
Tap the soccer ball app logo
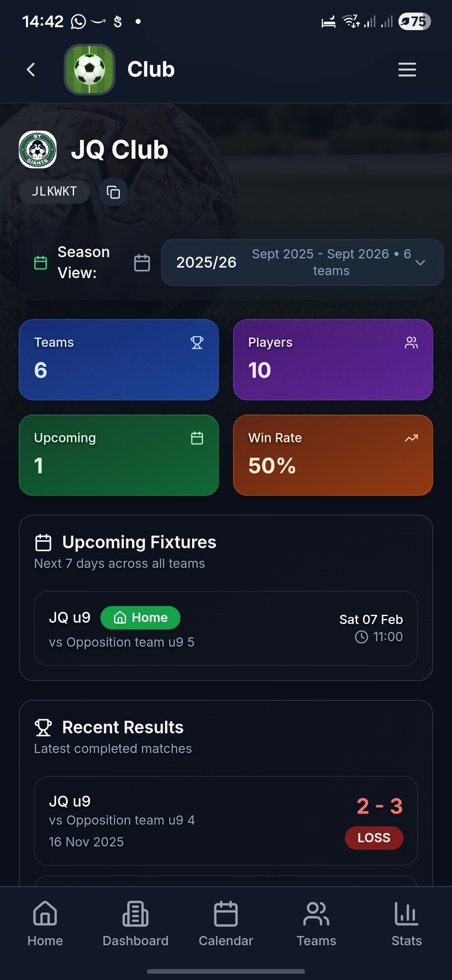[x=90, y=70]
